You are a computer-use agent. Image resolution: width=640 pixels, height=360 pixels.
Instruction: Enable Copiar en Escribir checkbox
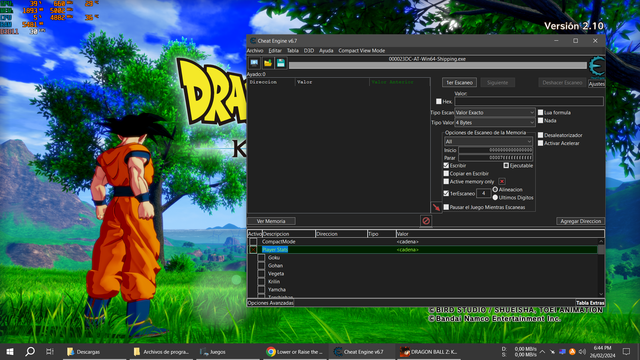[446, 173]
